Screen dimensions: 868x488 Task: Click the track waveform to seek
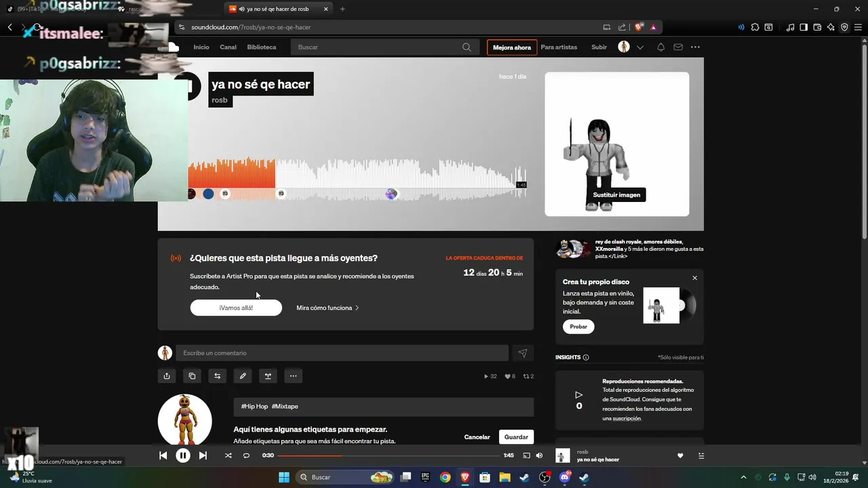pyautogui.click(x=357, y=179)
